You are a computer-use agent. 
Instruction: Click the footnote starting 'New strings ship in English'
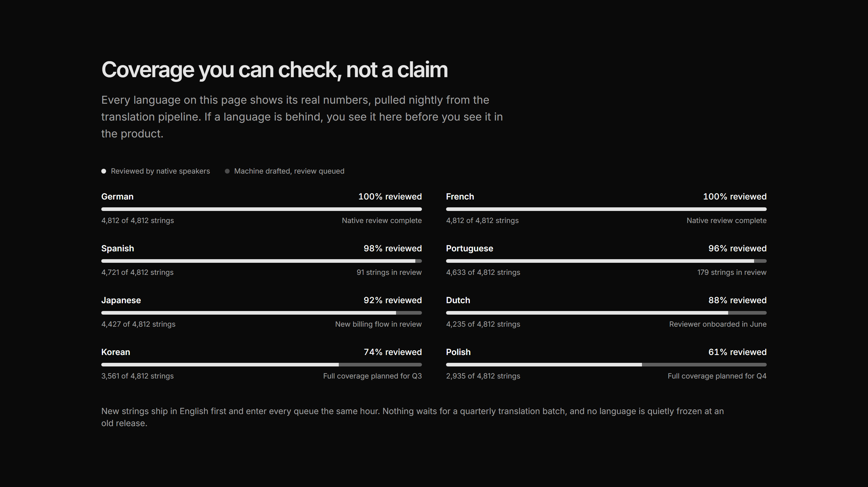pos(412,417)
